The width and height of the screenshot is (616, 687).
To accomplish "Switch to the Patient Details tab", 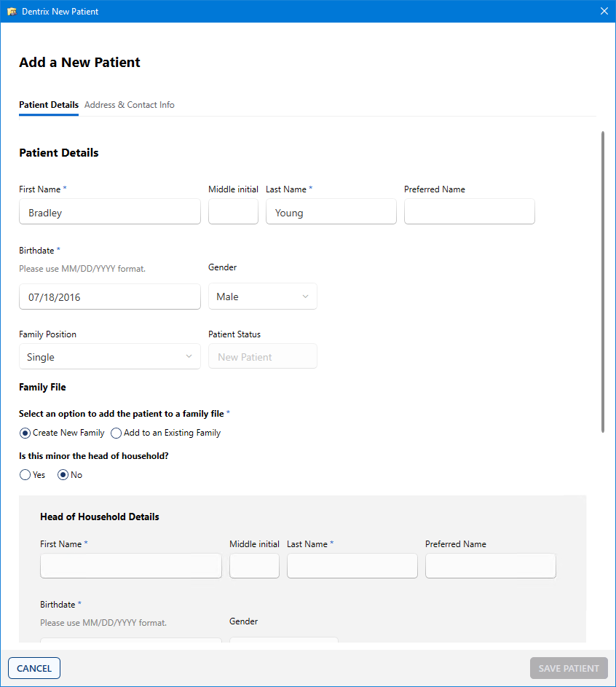I will (48, 105).
